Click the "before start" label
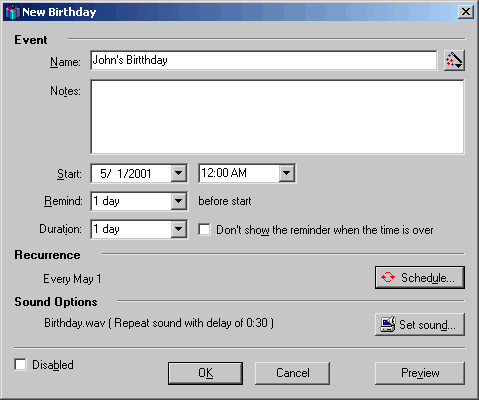 tap(225, 201)
